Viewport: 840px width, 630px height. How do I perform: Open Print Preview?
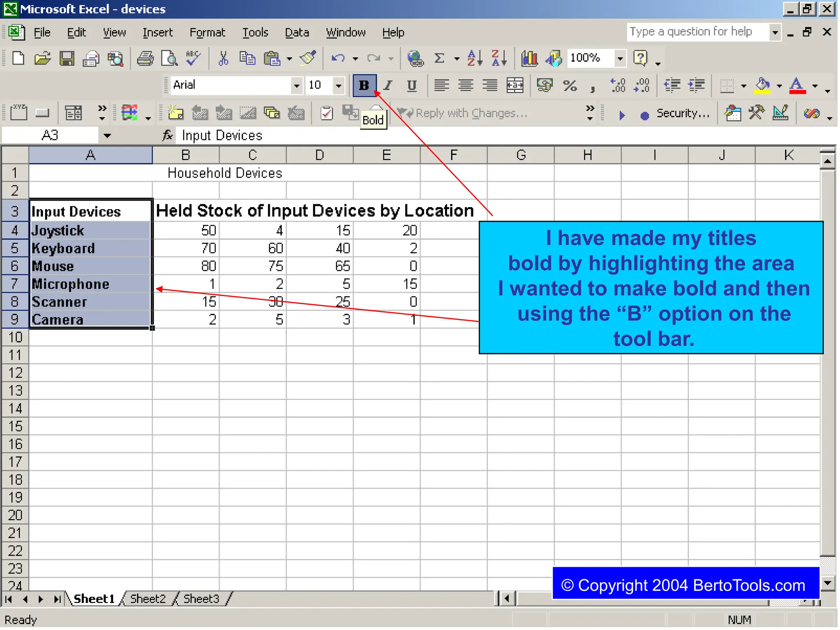(x=169, y=59)
